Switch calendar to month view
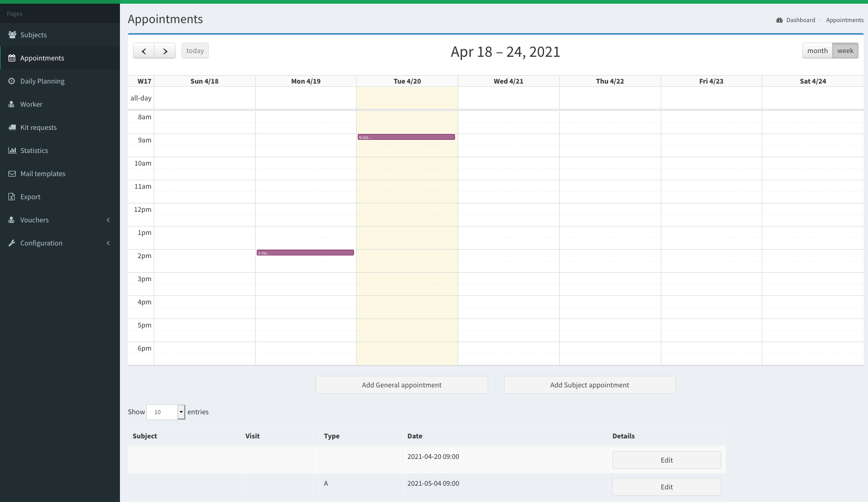The width and height of the screenshot is (868, 502). pos(817,51)
